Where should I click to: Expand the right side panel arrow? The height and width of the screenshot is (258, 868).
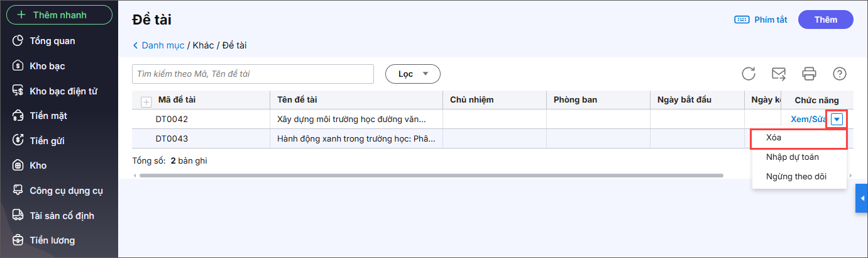pos(862,198)
